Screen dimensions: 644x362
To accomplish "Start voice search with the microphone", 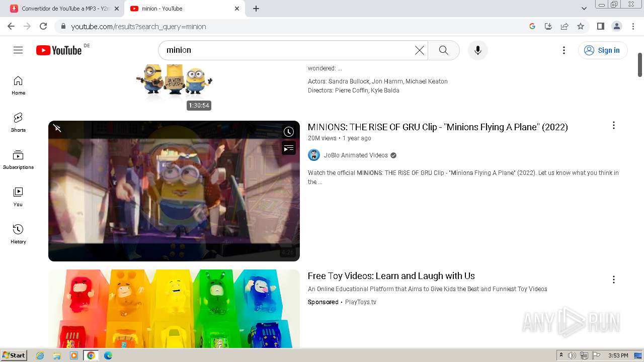I will point(477,50).
